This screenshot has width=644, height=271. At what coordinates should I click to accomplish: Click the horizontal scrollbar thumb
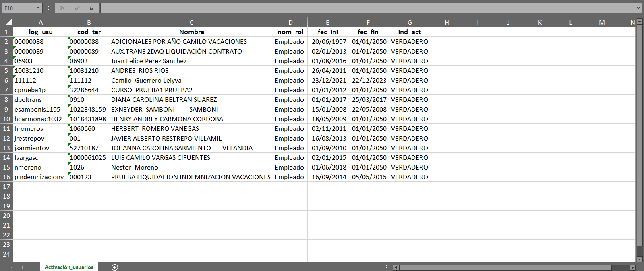click(x=505, y=267)
